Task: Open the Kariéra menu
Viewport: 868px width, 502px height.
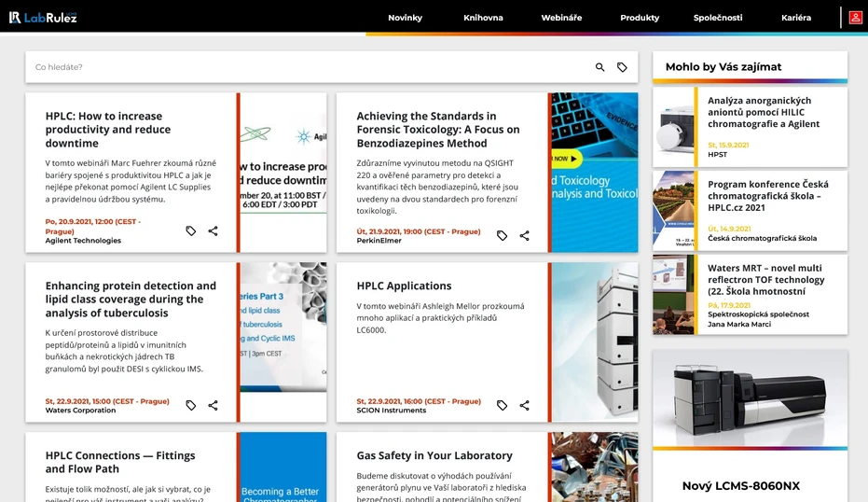Action: [796, 18]
